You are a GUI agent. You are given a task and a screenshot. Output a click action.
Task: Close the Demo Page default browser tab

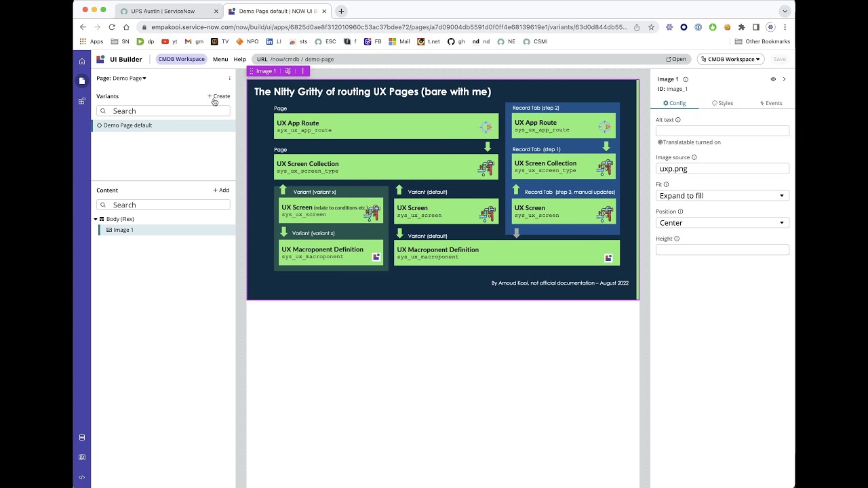tap(324, 11)
